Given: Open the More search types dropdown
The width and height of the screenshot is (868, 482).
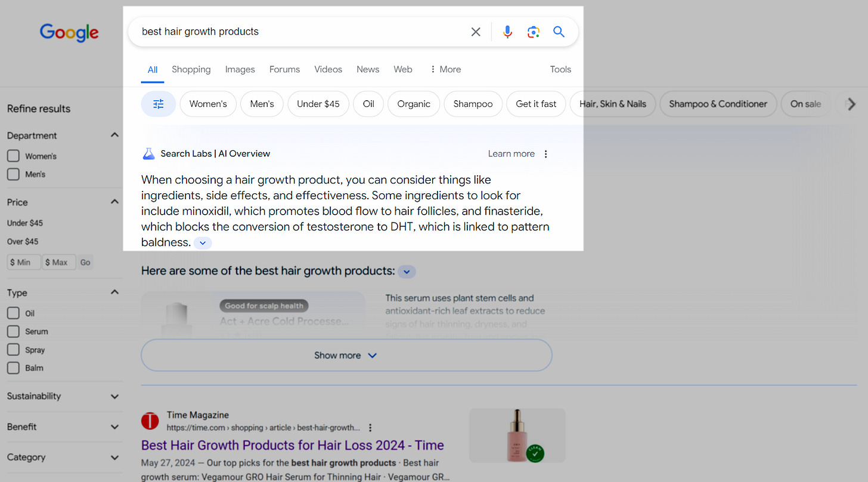Looking at the screenshot, I should click(445, 69).
